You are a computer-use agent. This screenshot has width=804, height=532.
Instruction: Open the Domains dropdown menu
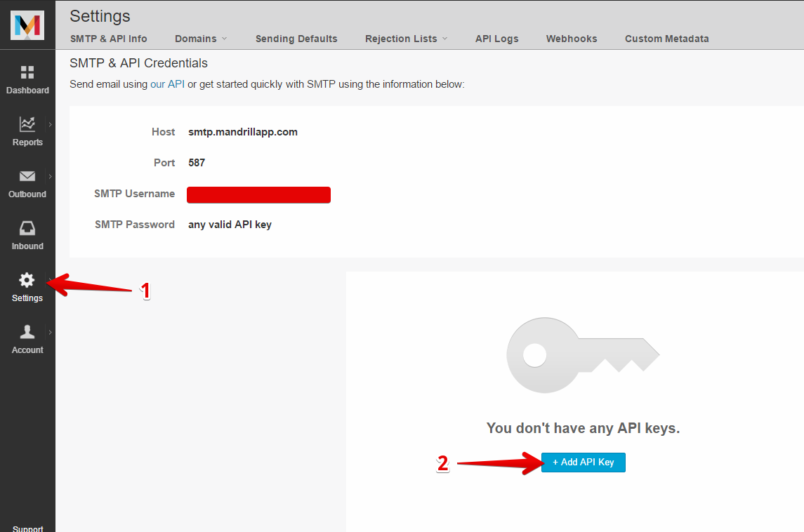[x=201, y=39]
